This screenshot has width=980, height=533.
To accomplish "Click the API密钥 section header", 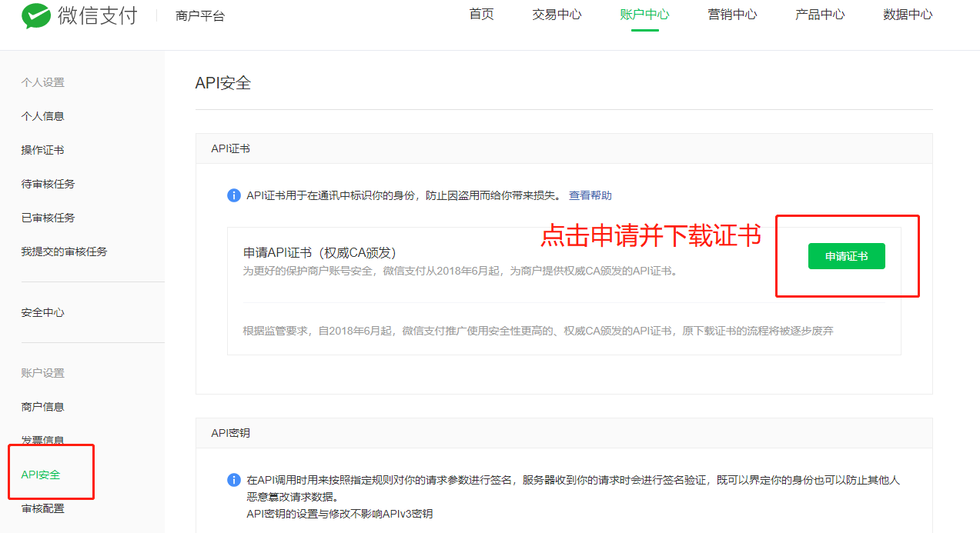I will pyautogui.click(x=230, y=433).
